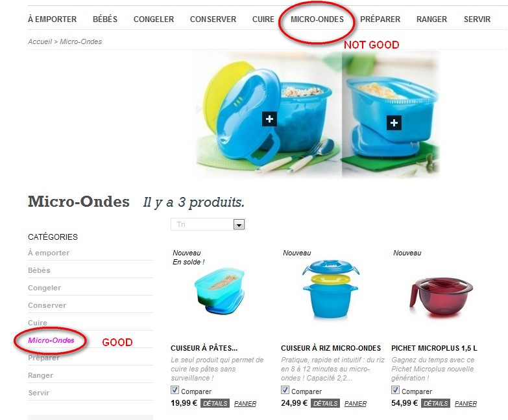Click the Tri sort field
The height and width of the screenshot is (420, 508).
208,224
